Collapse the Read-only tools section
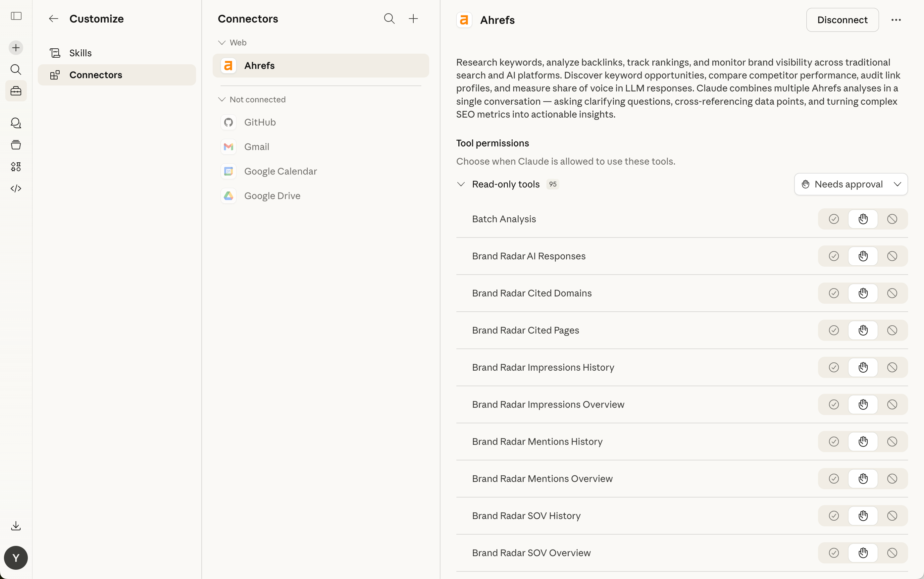 461,184
